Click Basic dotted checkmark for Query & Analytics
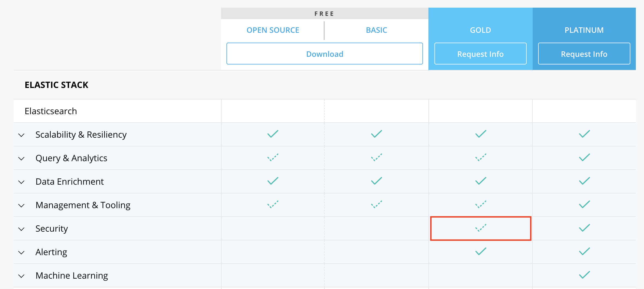The width and height of the screenshot is (644, 289). point(377,157)
